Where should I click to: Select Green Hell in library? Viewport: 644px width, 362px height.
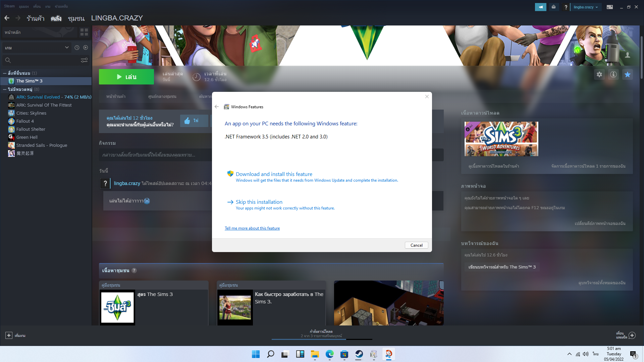coord(46,137)
